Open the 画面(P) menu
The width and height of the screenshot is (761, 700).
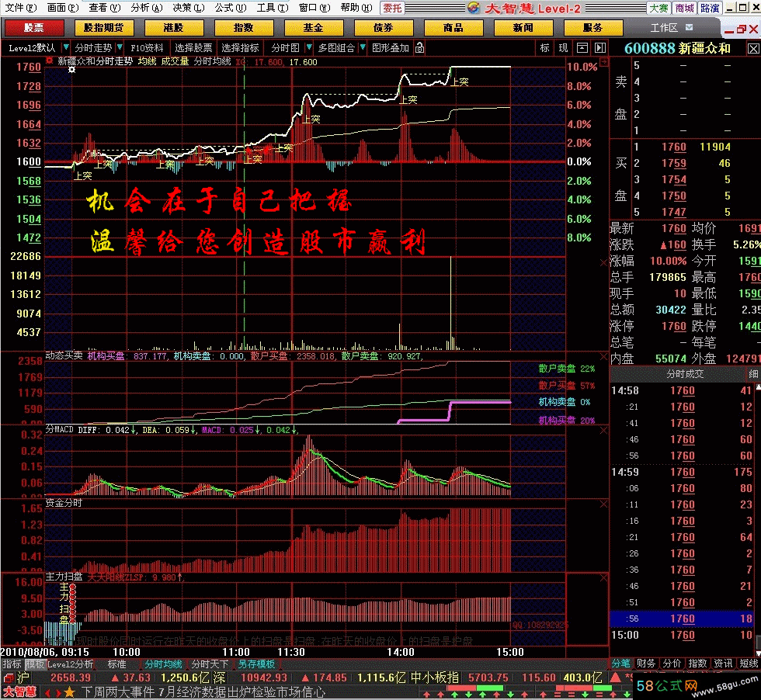63,8
